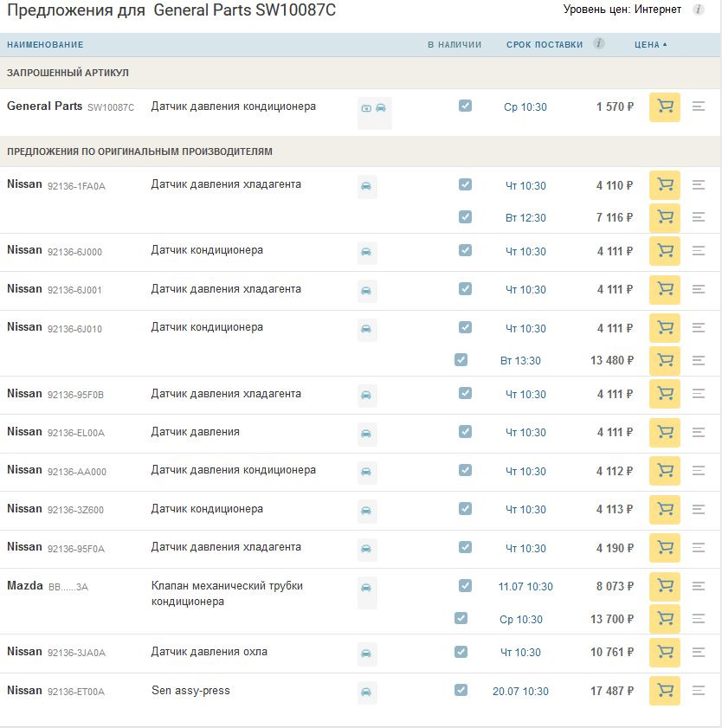This screenshot has width=722, height=728.
Task: Add Nissan 92136-ET00A to cart
Action: coord(664,692)
